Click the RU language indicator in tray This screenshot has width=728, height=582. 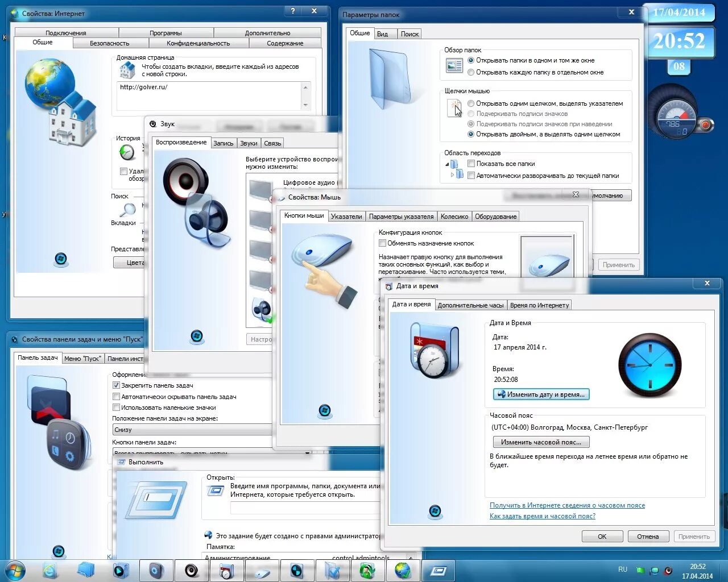(x=623, y=569)
